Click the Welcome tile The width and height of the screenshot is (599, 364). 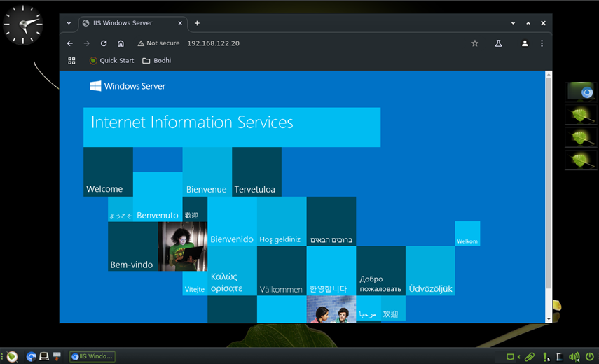pos(108,171)
